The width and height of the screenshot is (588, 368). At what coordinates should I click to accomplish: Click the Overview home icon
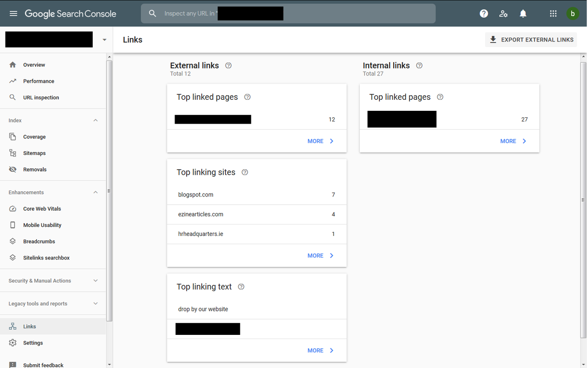[x=13, y=65]
